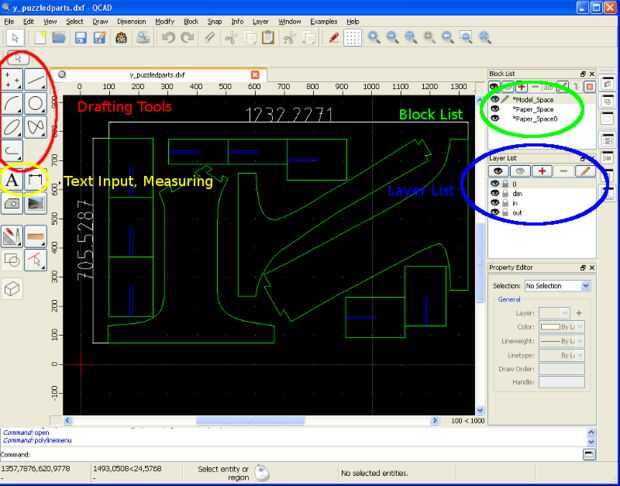Create a new drawing
The image size is (620, 486).
point(40,38)
